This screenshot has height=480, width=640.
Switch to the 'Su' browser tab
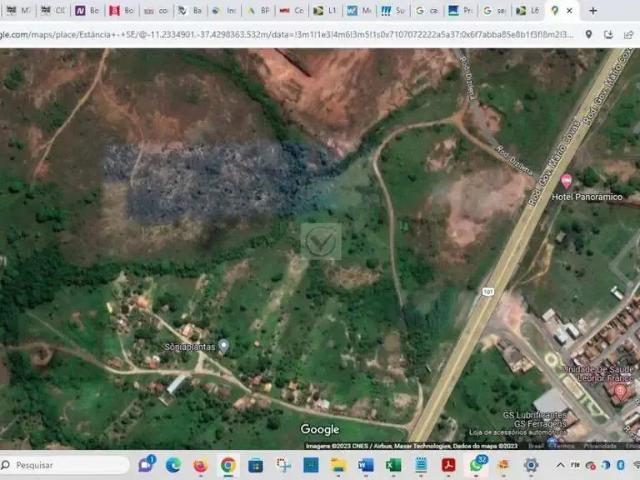click(x=393, y=11)
